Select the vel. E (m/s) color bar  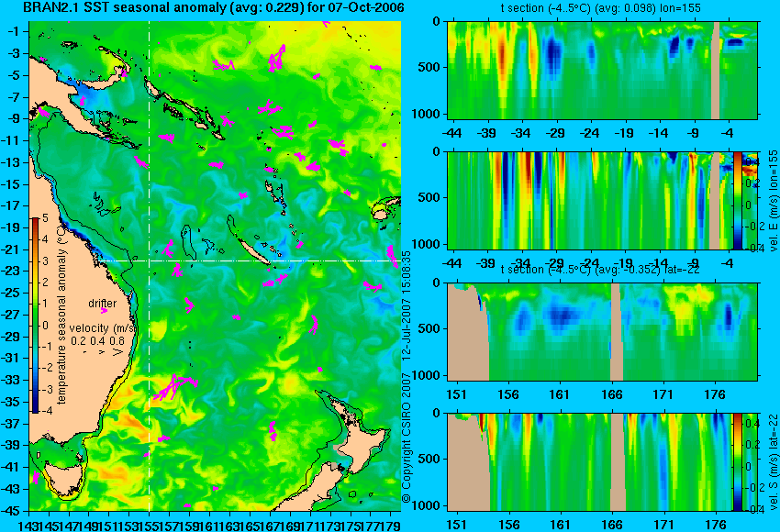pos(738,200)
